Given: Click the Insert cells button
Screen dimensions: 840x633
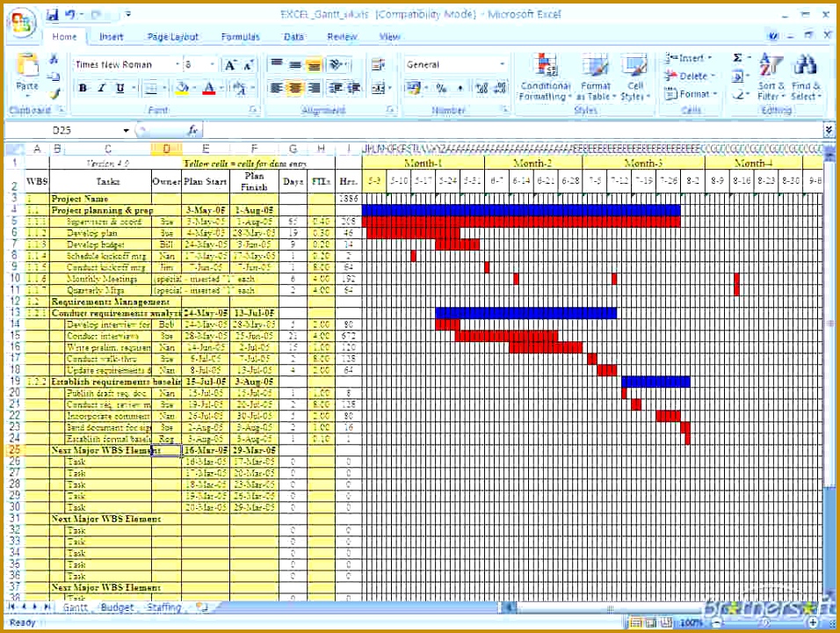Looking at the screenshot, I should 691,56.
